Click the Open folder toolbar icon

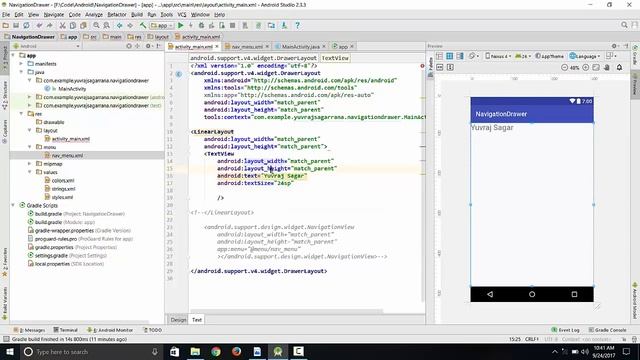tap(6, 25)
